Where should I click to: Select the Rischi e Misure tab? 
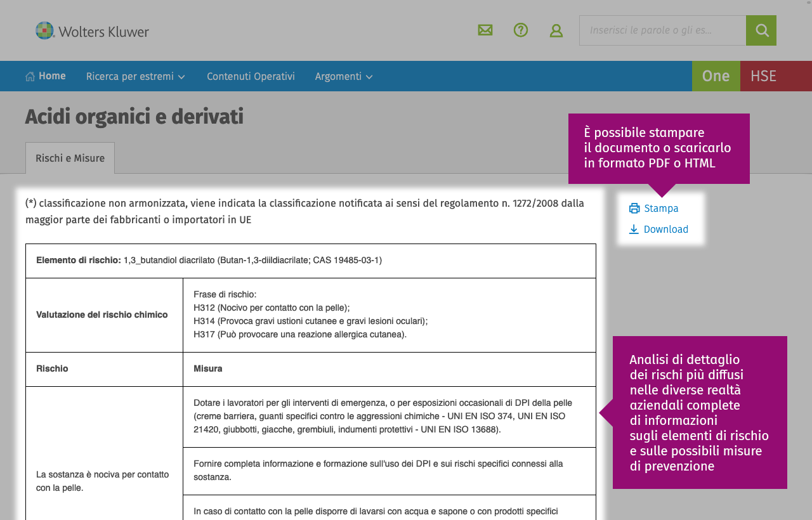70,158
